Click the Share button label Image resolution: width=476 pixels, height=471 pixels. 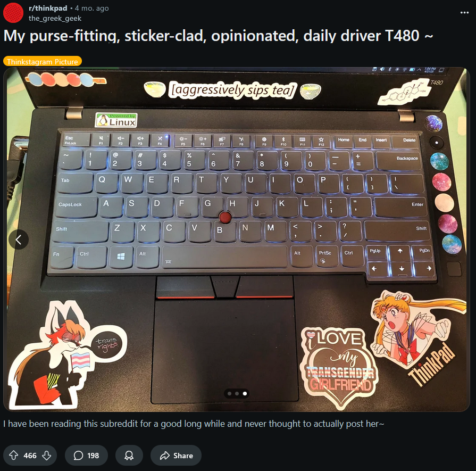click(x=183, y=456)
